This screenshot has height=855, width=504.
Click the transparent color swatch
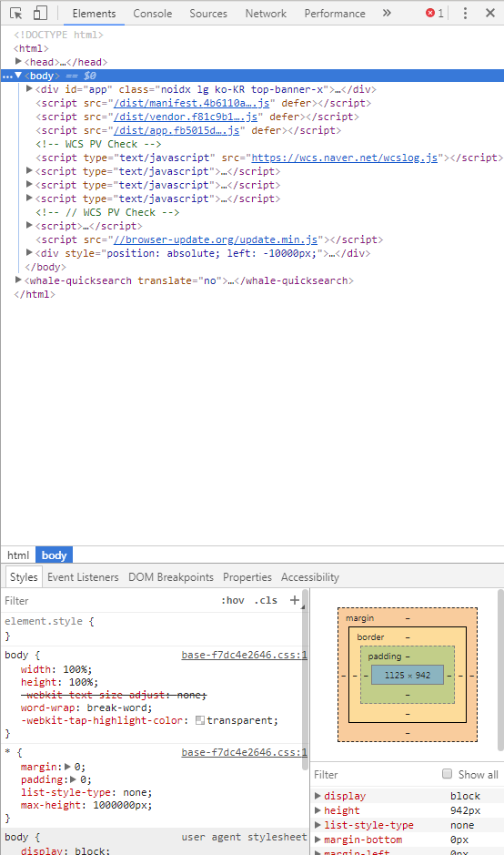200,720
